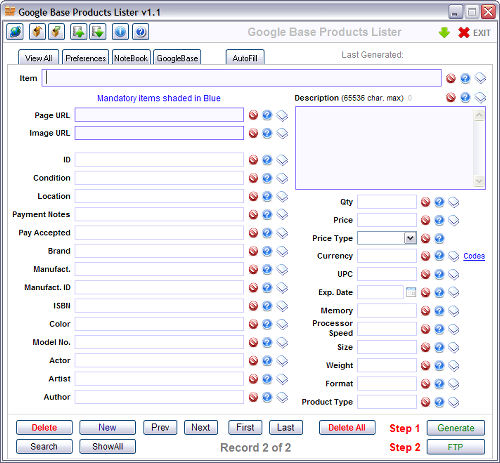
Task: Click into the Model No. field
Action: tap(159, 342)
